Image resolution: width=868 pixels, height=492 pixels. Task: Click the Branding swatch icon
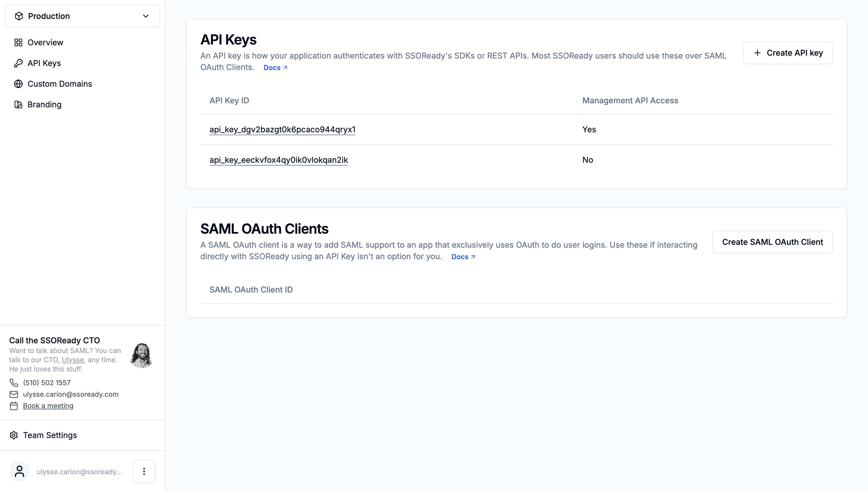tap(18, 104)
